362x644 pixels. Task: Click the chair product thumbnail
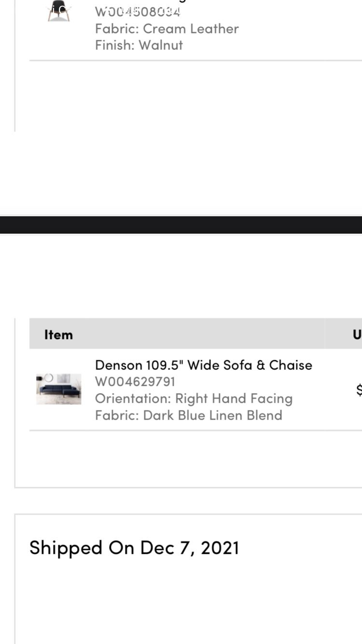click(x=59, y=12)
